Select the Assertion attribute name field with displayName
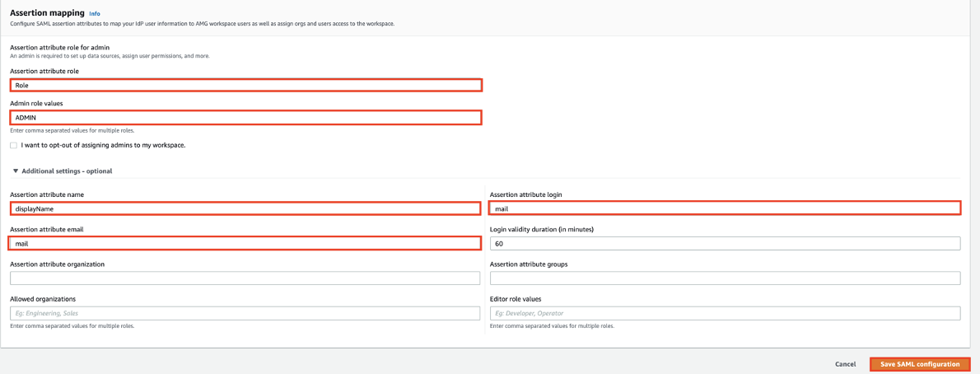 tap(245, 209)
